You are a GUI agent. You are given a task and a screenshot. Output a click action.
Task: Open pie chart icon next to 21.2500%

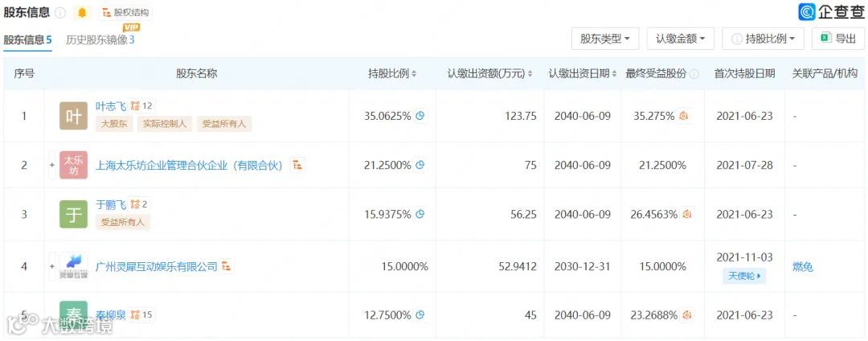(420, 165)
